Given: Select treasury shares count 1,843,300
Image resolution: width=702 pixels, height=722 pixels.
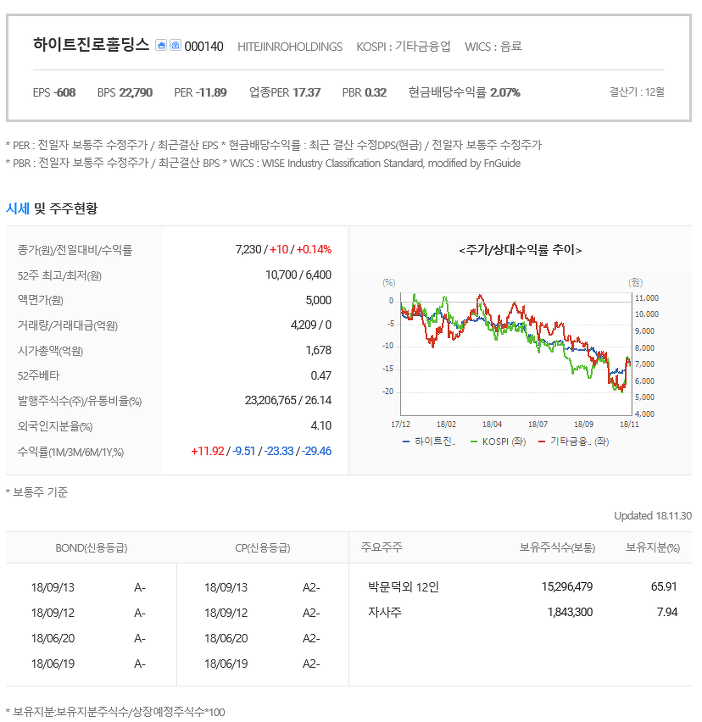Looking at the screenshot, I should [570, 611].
